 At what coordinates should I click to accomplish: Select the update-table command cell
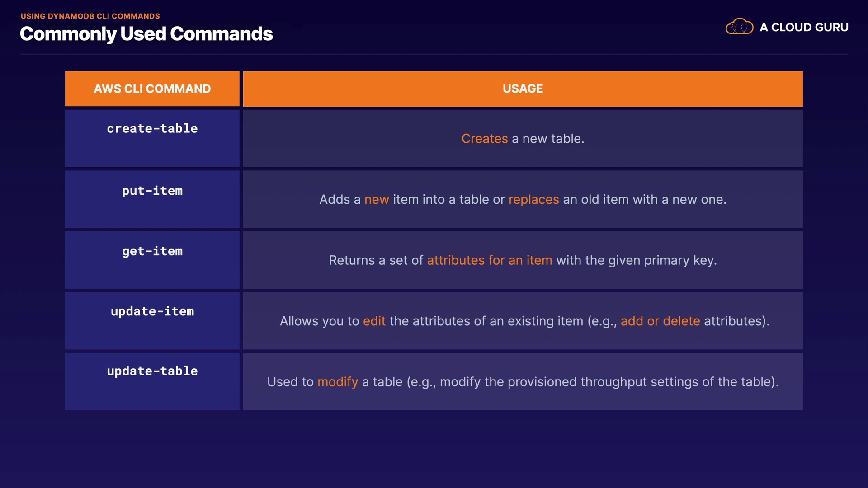tap(152, 381)
